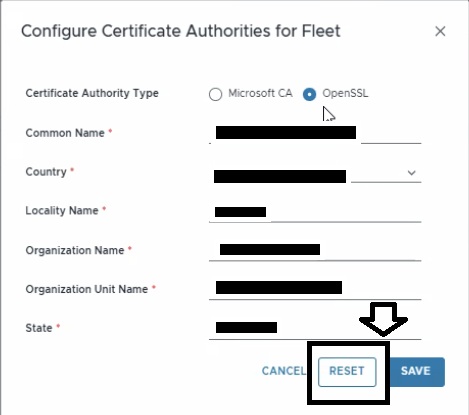Click into the Common Name field
The width and height of the screenshot is (469, 415).
pos(315,134)
